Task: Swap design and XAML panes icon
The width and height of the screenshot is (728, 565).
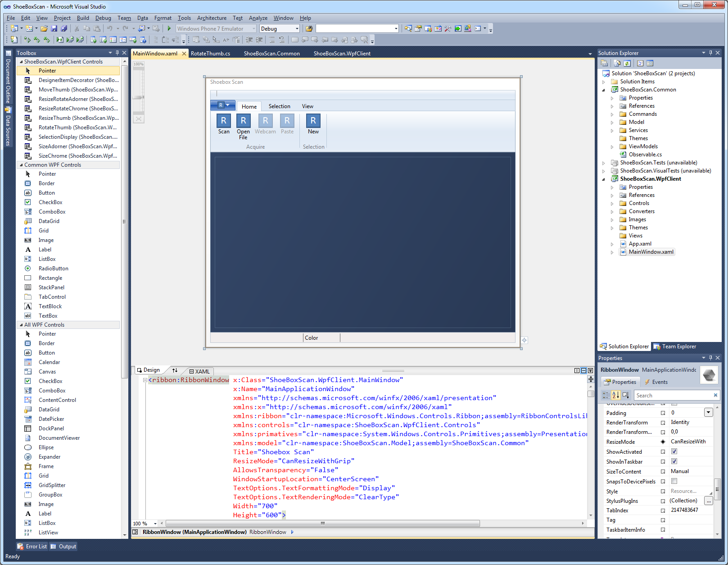Action: [175, 370]
